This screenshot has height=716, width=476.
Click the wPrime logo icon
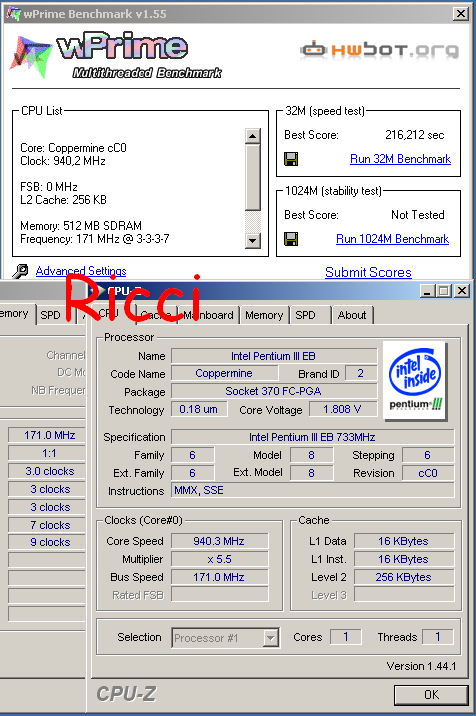(30, 57)
